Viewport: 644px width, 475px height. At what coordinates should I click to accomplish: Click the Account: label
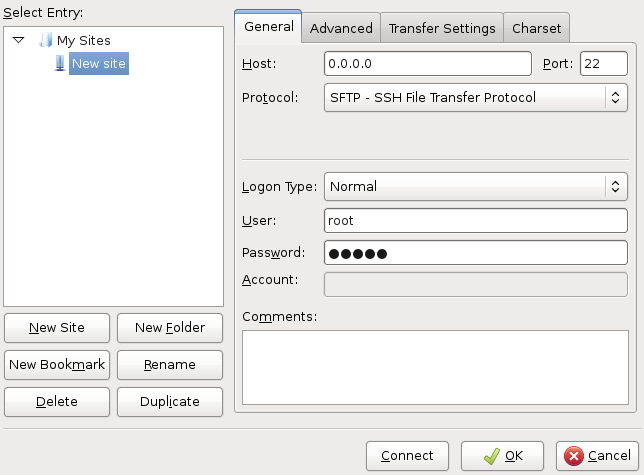pyautogui.click(x=270, y=280)
